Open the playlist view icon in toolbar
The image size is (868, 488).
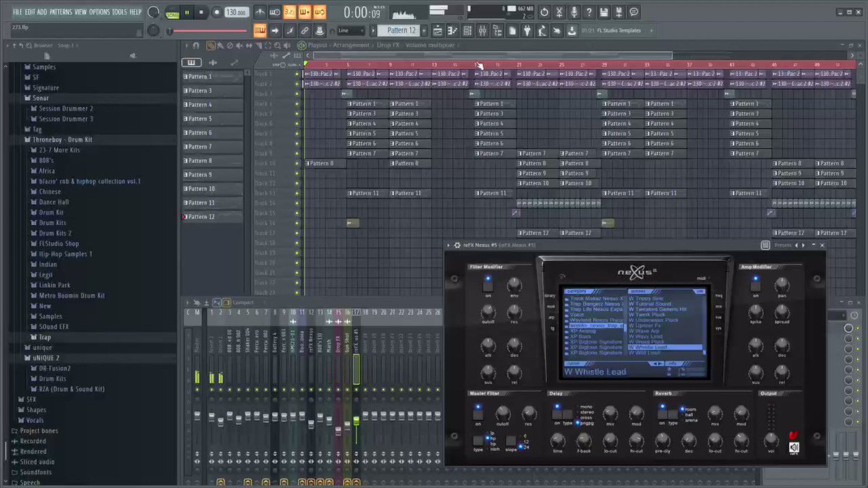tap(438, 30)
